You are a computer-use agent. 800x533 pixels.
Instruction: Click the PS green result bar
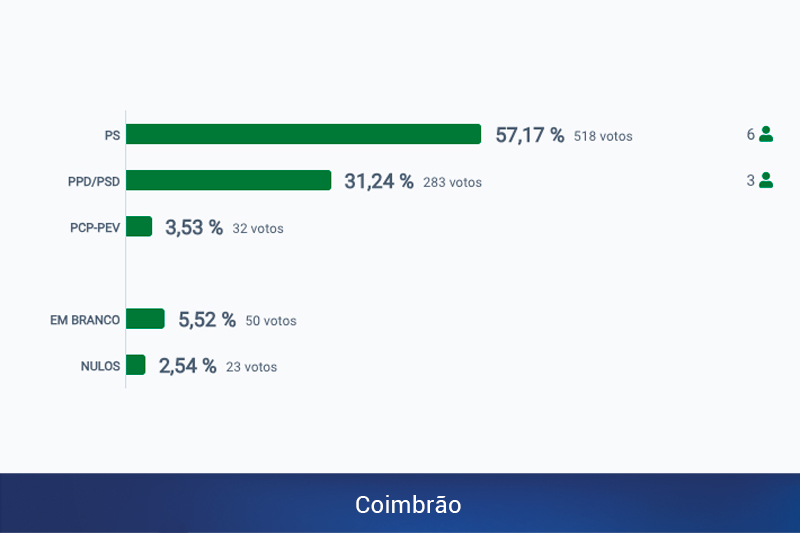click(303, 134)
